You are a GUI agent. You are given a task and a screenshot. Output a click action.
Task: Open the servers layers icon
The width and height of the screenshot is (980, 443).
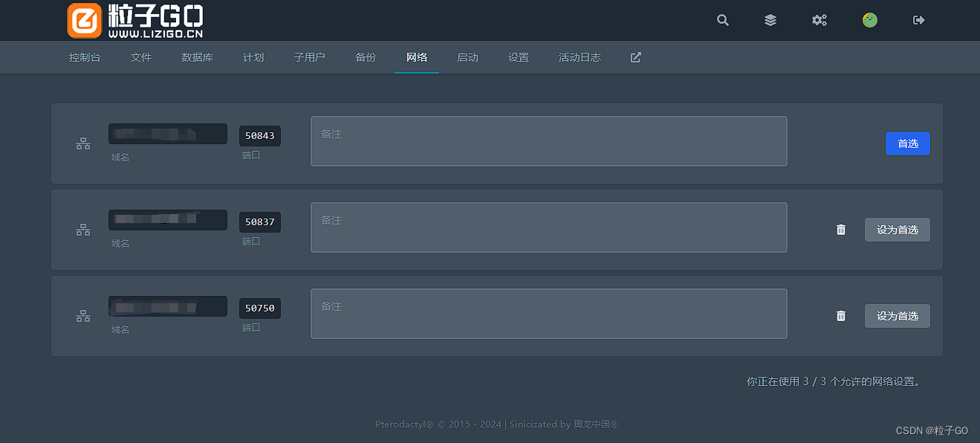point(770,20)
